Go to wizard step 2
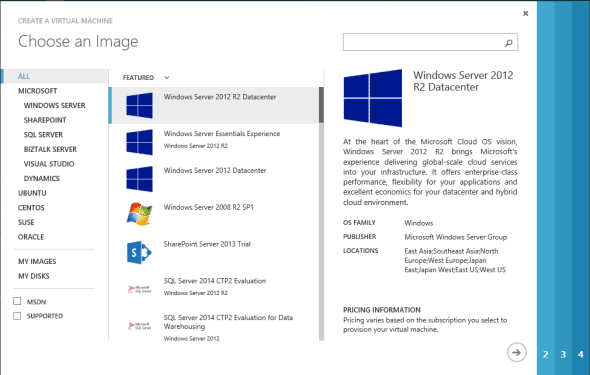 [546, 354]
